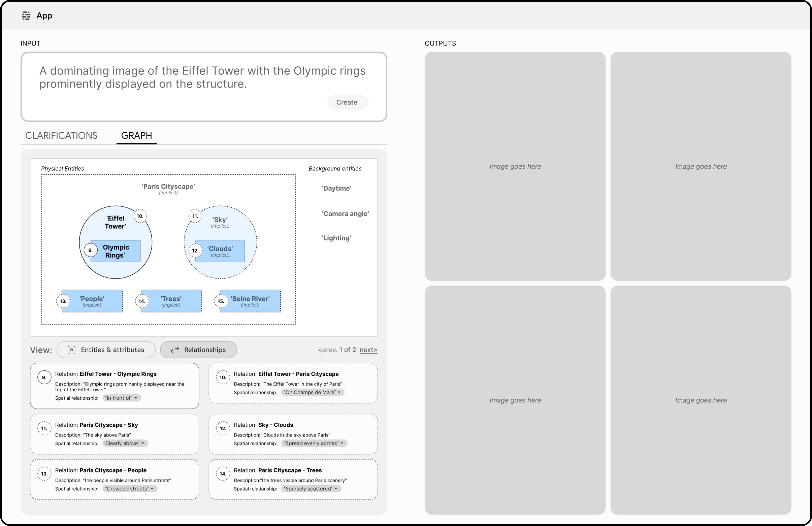Open the "In front of" spatial dropdown

(122, 398)
